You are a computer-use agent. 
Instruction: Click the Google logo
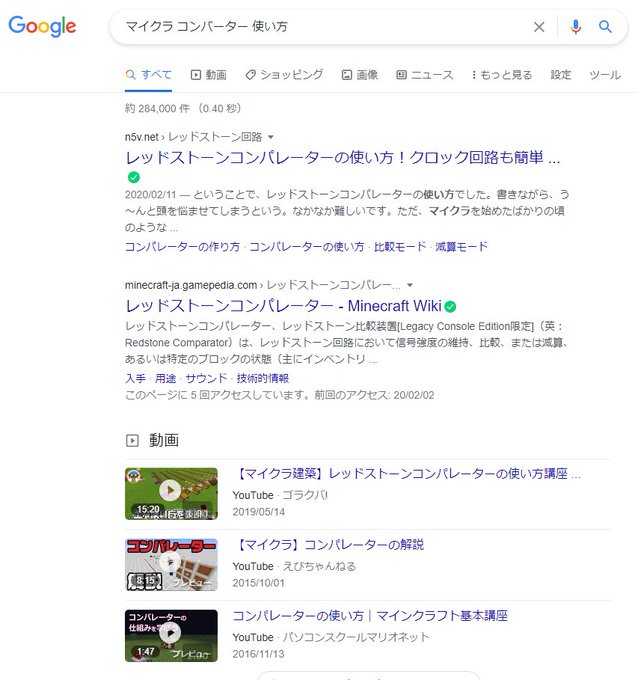[42, 26]
